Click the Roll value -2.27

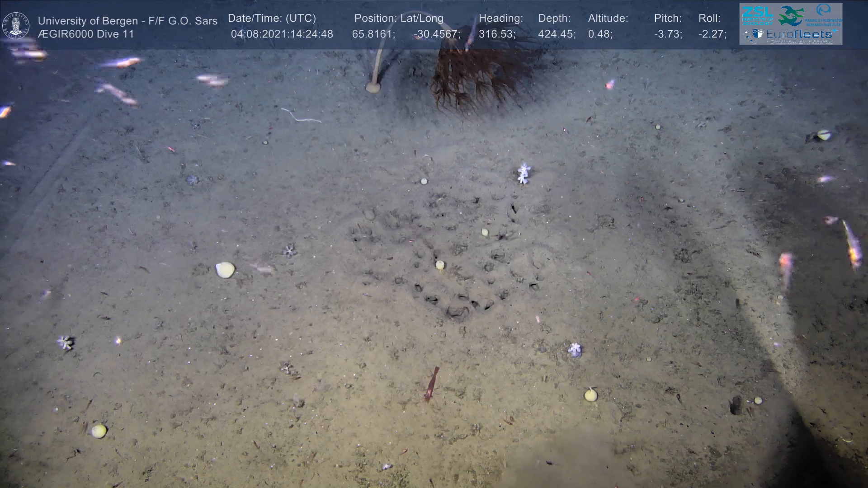(712, 34)
